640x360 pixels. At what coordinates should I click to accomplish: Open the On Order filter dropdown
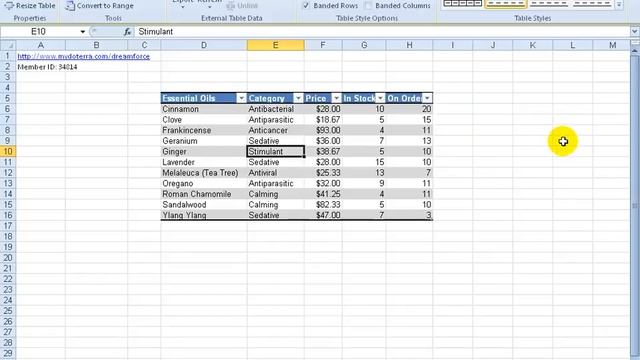(x=427, y=98)
